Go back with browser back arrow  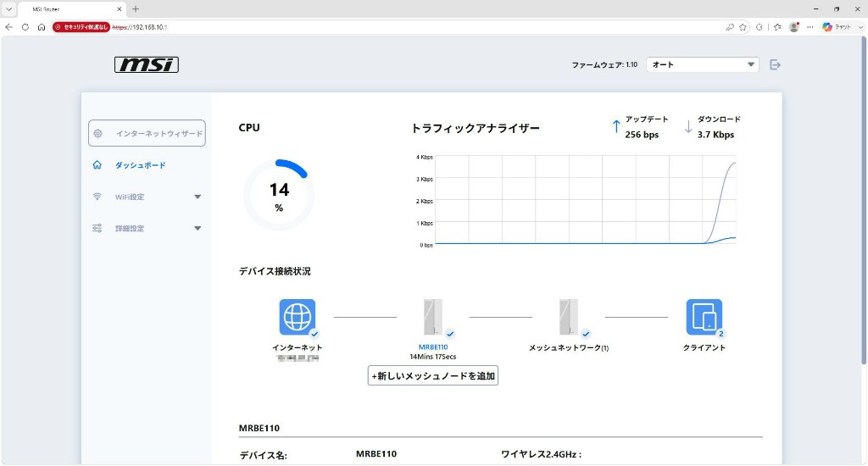point(8,27)
